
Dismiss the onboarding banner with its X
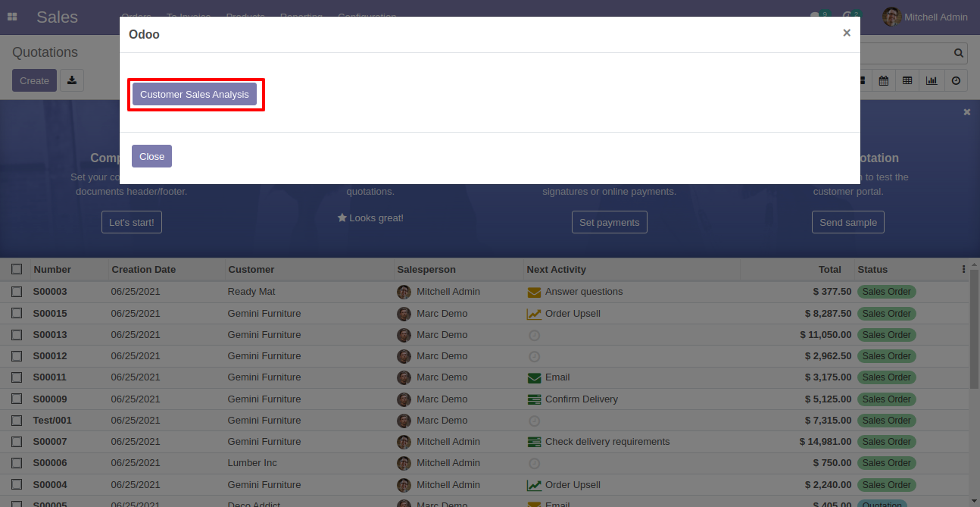coord(966,112)
